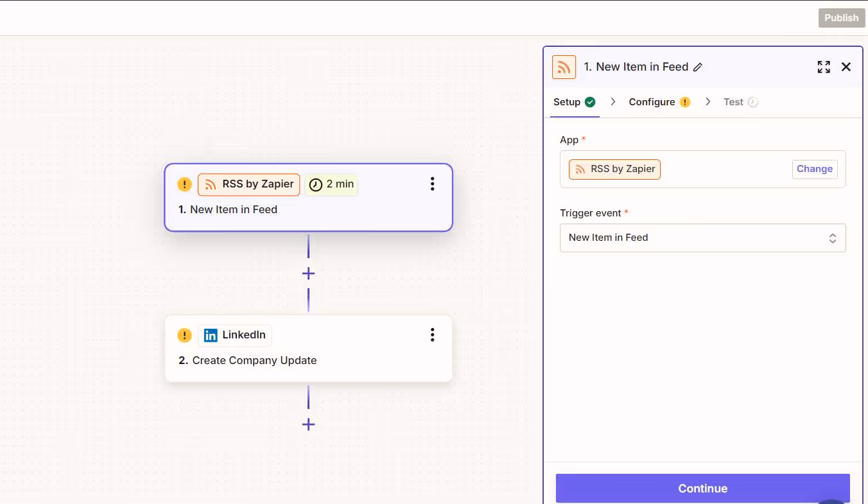Click the 2 min polling timer icon
Screen dimensions: 868x504
tap(315, 184)
